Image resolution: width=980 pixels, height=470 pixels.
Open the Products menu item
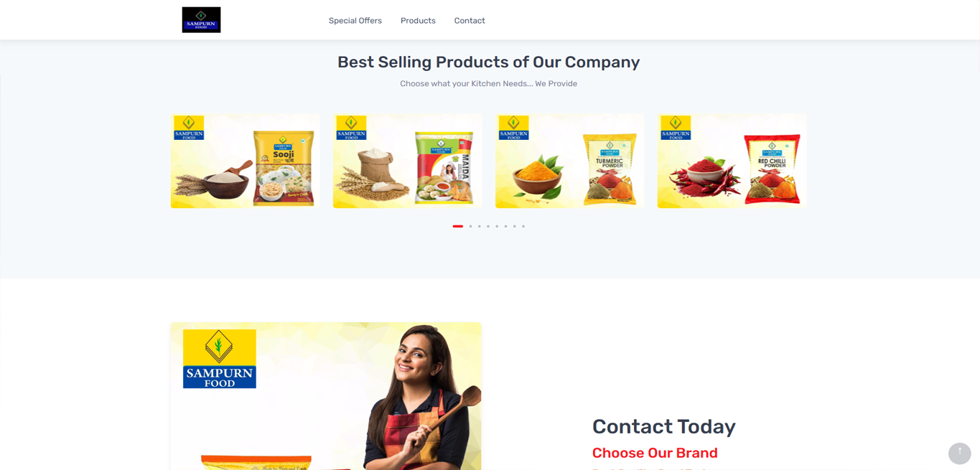pos(418,21)
